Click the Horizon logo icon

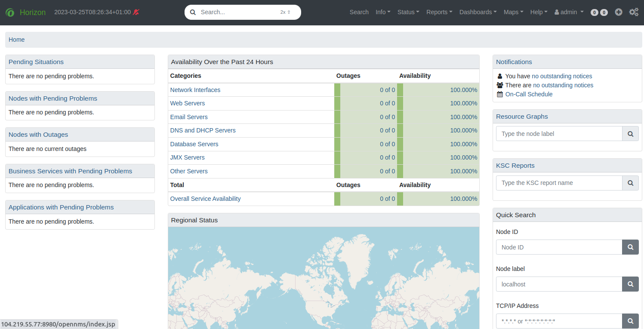pyautogui.click(x=10, y=12)
